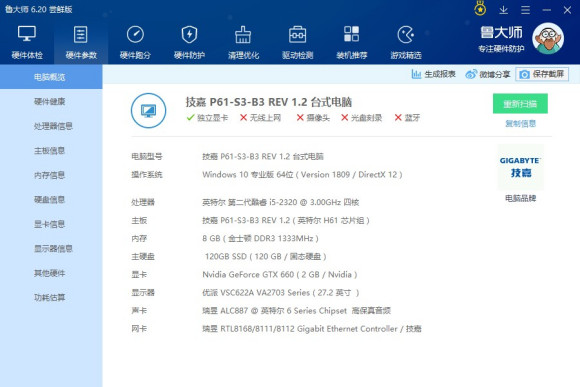
Task: Click the 光盘刻录 status indicator
Action: click(361, 118)
